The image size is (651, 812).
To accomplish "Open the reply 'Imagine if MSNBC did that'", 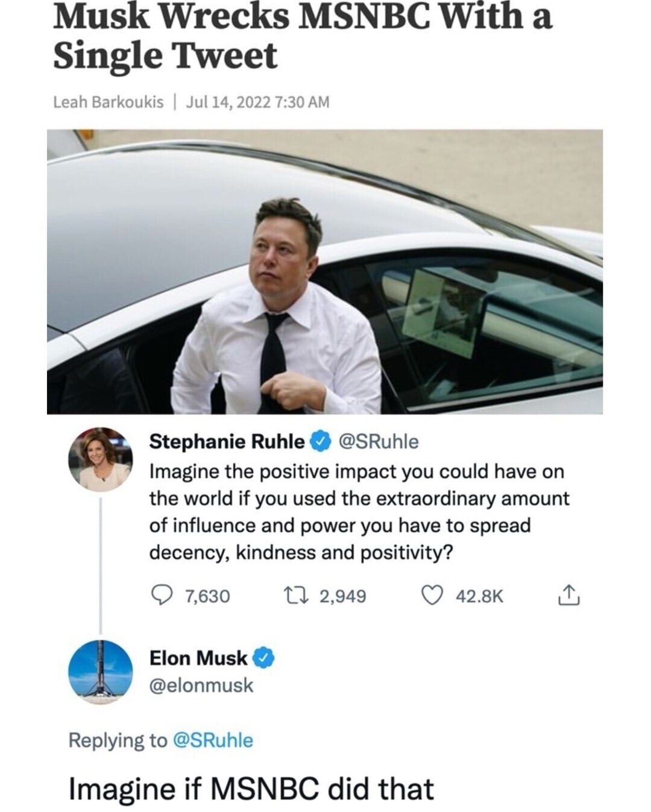I will click(251, 788).
